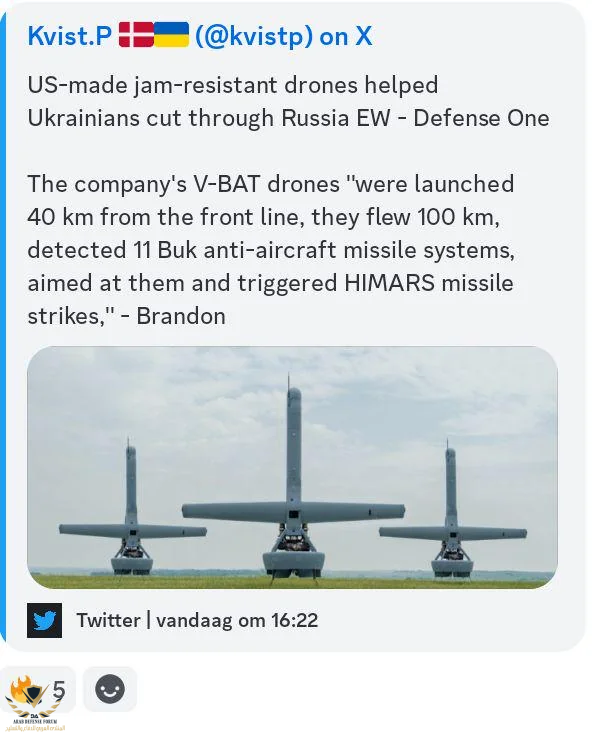Image resolution: width=606 pixels, height=733 pixels.
Task: Click the 'HIMARS missile' text in quote
Action: pyautogui.click(x=429, y=283)
